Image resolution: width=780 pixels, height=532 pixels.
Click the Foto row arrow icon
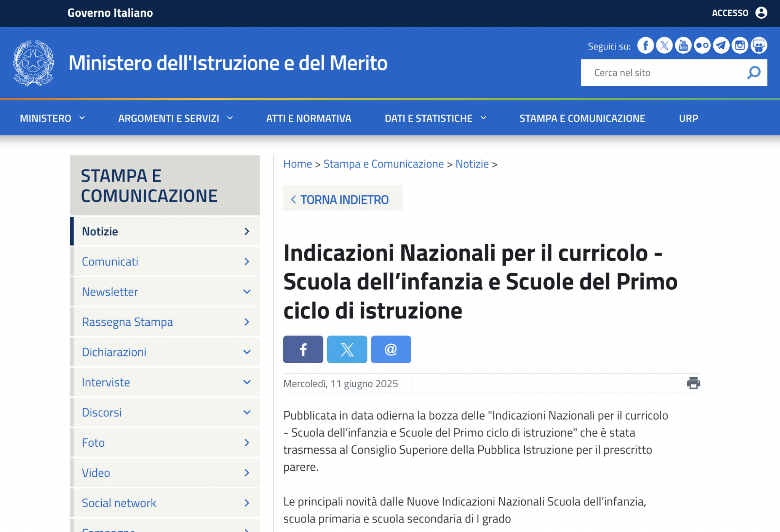(x=247, y=443)
